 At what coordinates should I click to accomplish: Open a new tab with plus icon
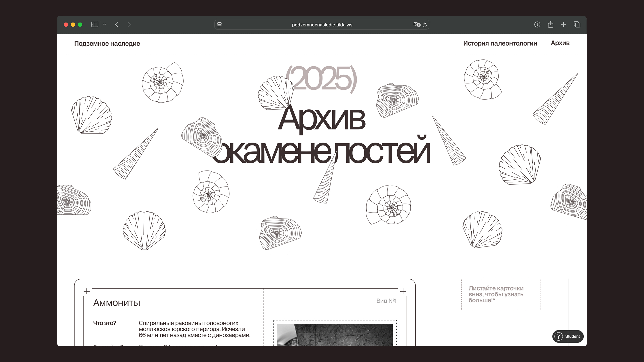pos(563,25)
